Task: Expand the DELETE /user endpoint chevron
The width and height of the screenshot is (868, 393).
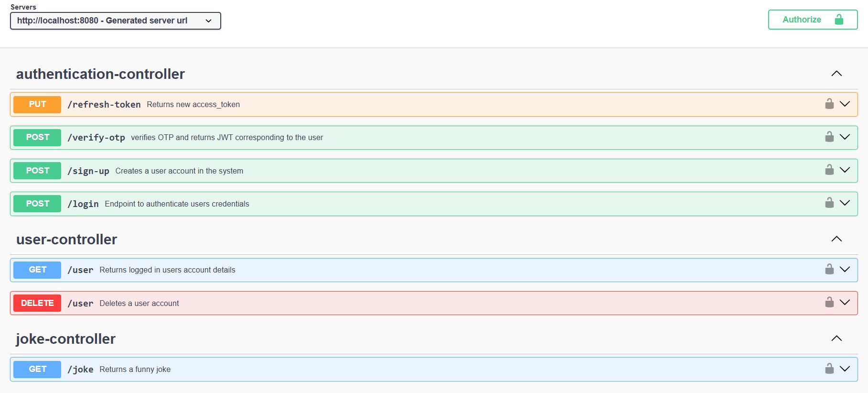Action: [x=845, y=302]
